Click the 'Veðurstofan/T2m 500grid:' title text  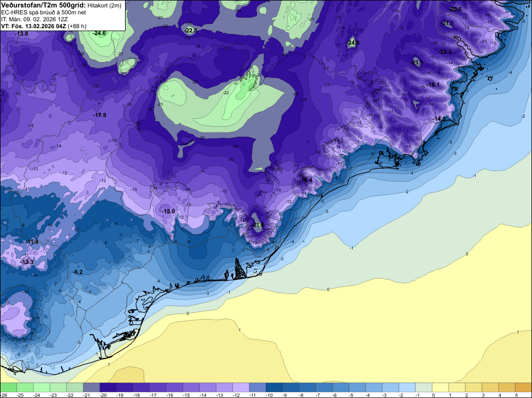(x=43, y=5)
